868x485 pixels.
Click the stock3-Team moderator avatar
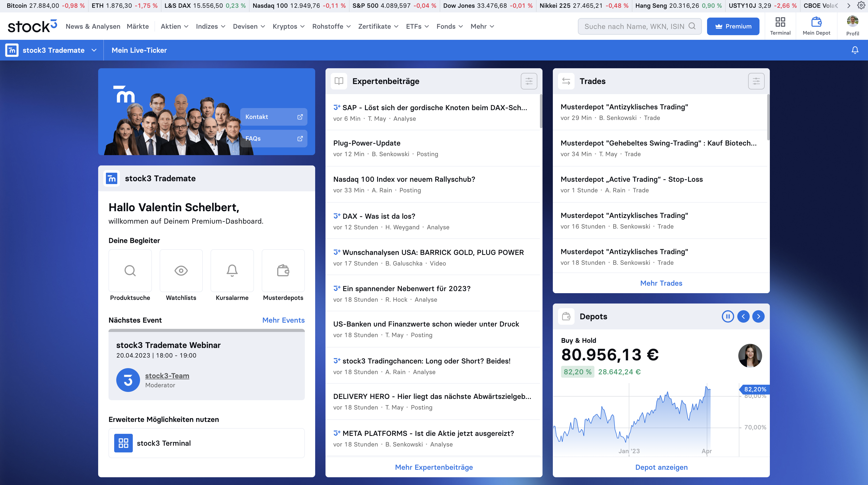[128, 380]
